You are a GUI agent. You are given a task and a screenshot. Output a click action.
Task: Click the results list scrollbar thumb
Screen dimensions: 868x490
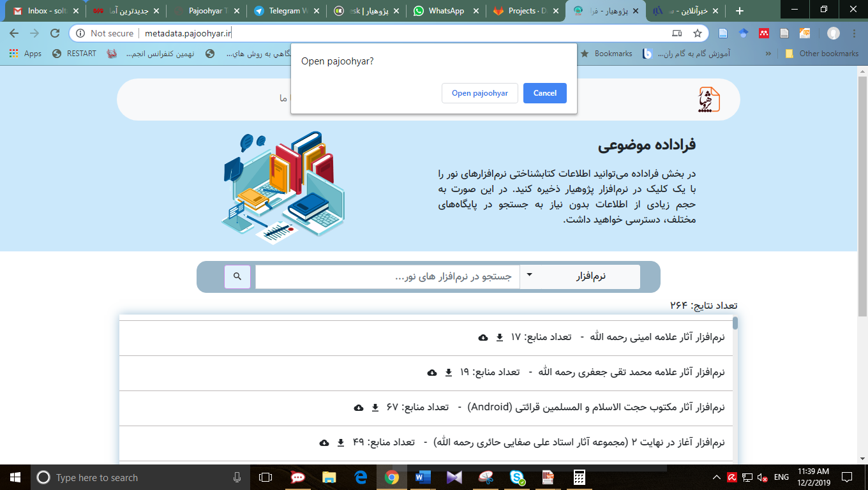tap(735, 323)
